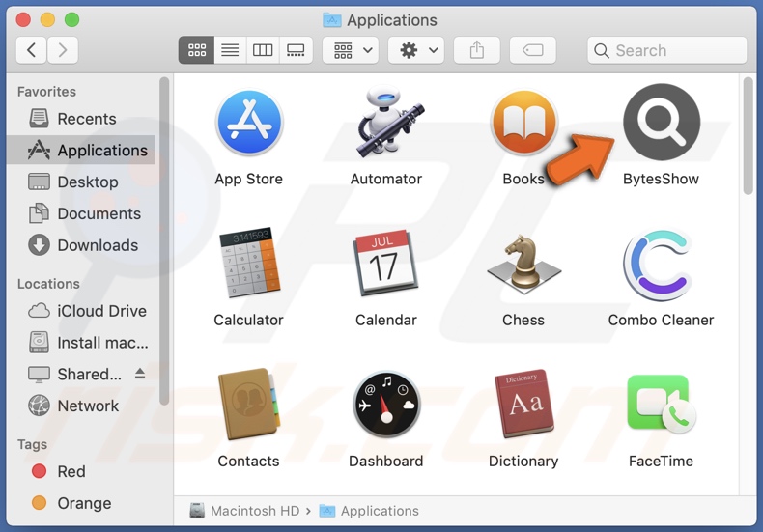Select Applications in the sidebar
The image size is (763, 532).
click(80, 151)
